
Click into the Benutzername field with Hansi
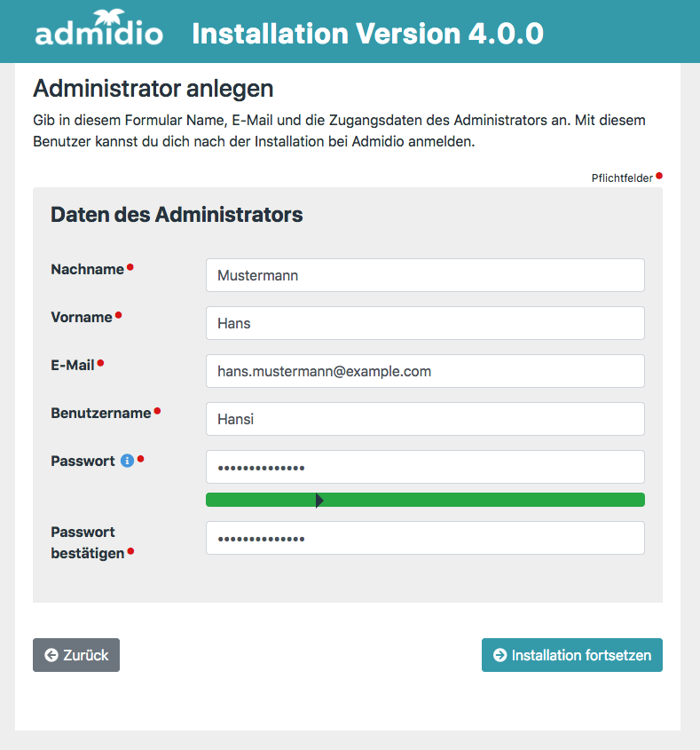click(425, 419)
